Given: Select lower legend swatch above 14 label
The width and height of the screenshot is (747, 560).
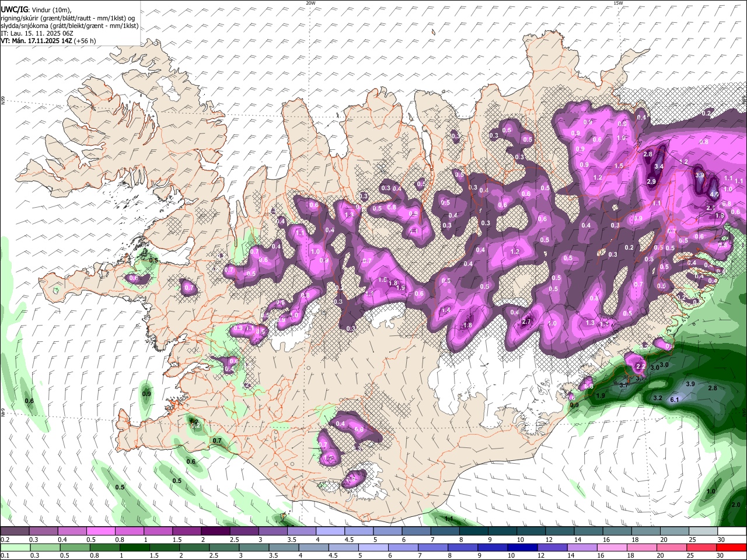Looking at the screenshot, I should (x=582, y=548).
